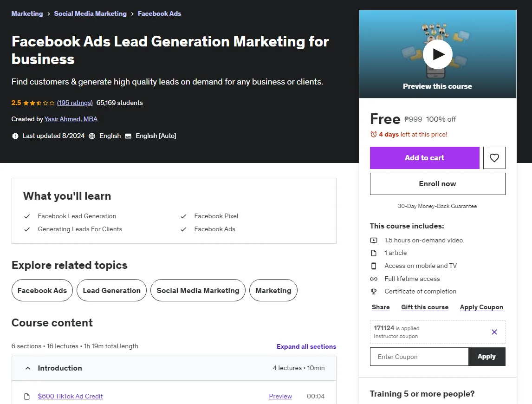
Task: Click the globe language icon
Action: pos(92,136)
